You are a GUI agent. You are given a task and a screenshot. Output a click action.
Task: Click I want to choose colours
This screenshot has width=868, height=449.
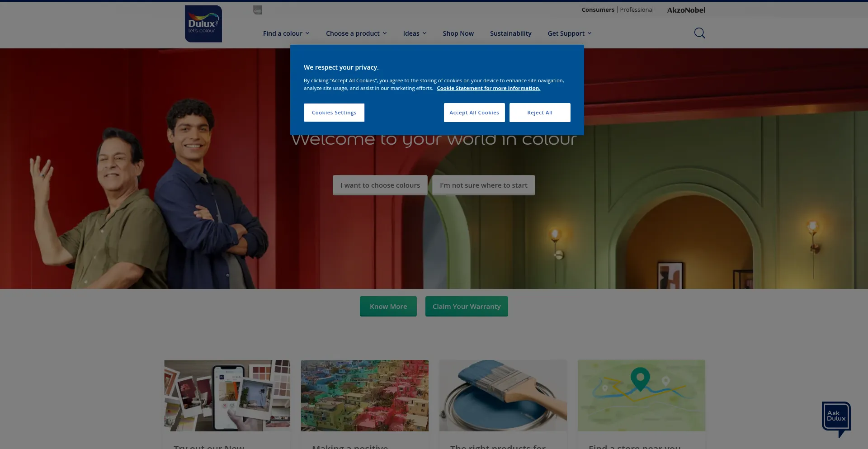380,185
